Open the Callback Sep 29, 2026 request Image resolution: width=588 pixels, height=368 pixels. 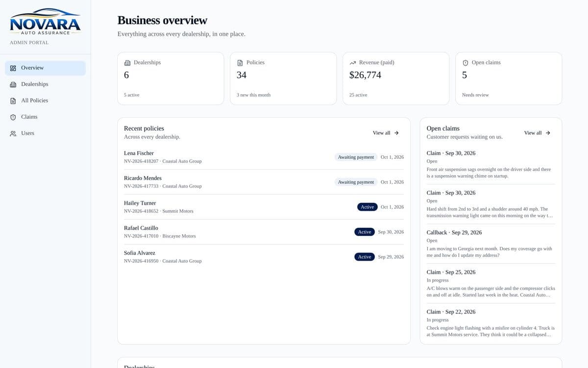coord(490,244)
